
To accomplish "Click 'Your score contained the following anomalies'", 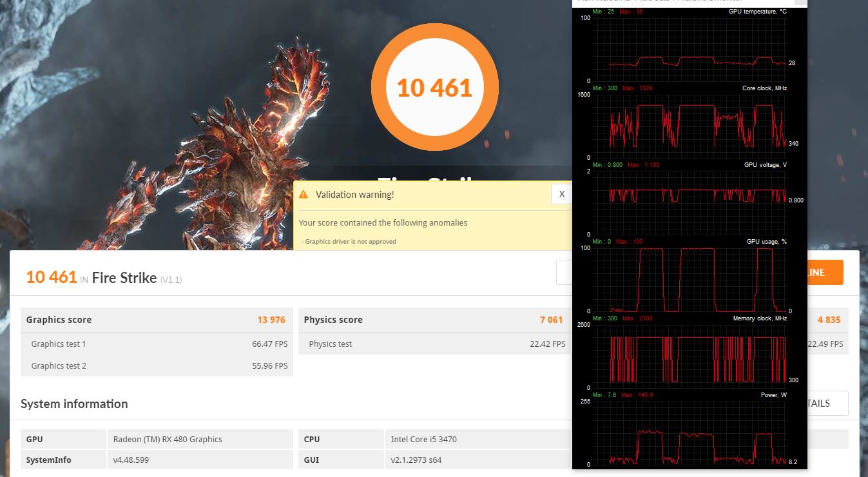I will point(383,222).
